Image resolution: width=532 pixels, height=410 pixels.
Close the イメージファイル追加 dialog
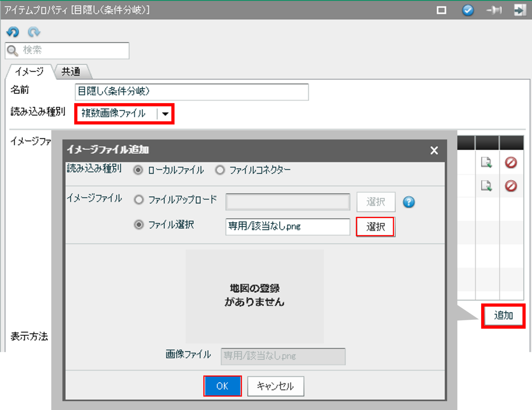click(434, 150)
